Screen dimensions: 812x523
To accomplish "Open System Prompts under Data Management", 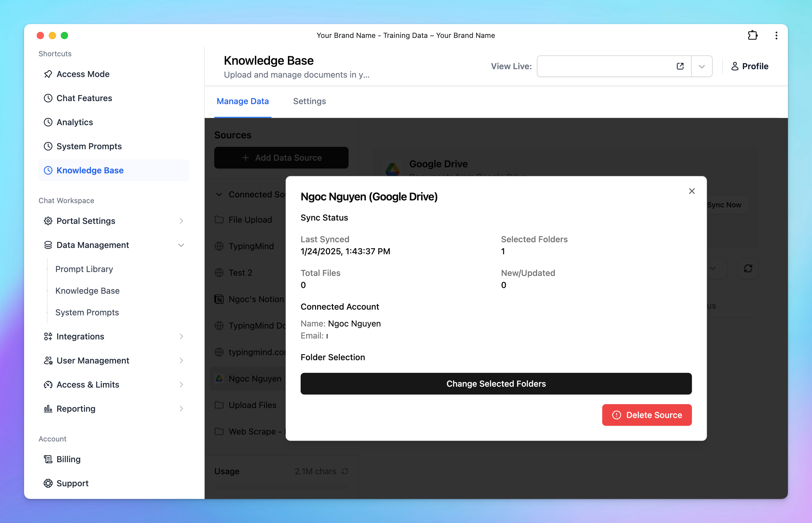I will [87, 312].
